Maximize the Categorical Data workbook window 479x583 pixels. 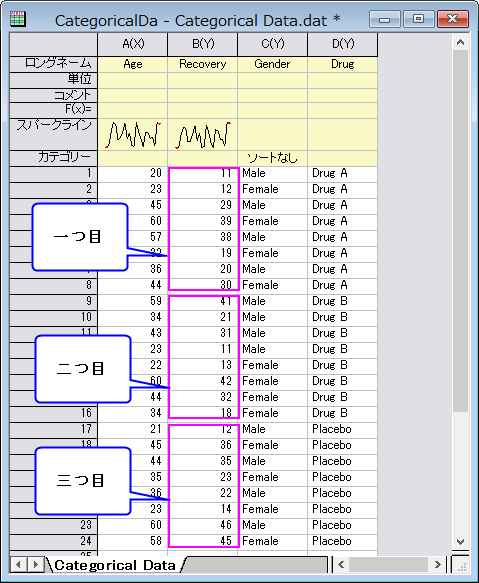(x=418, y=19)
